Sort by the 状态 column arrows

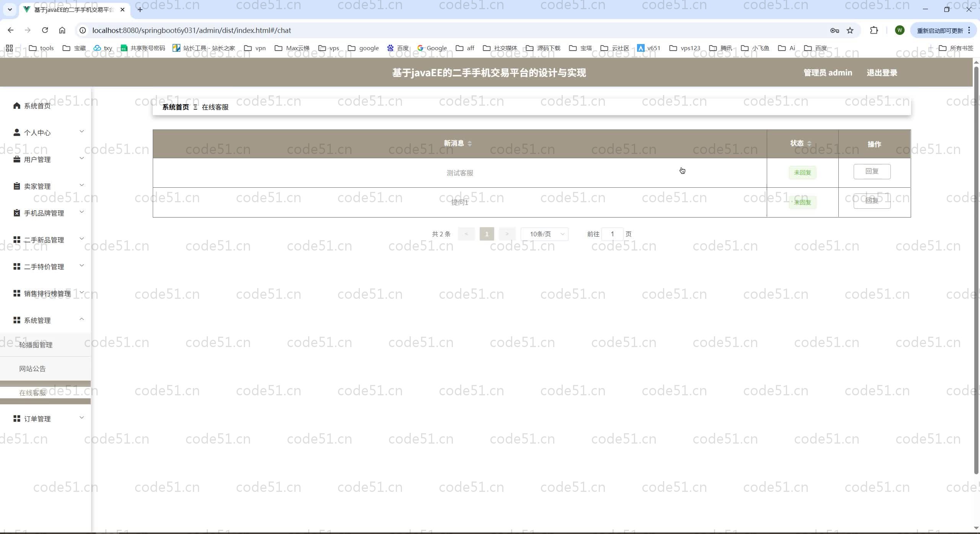pyautogui.click(x=809, y=144)
